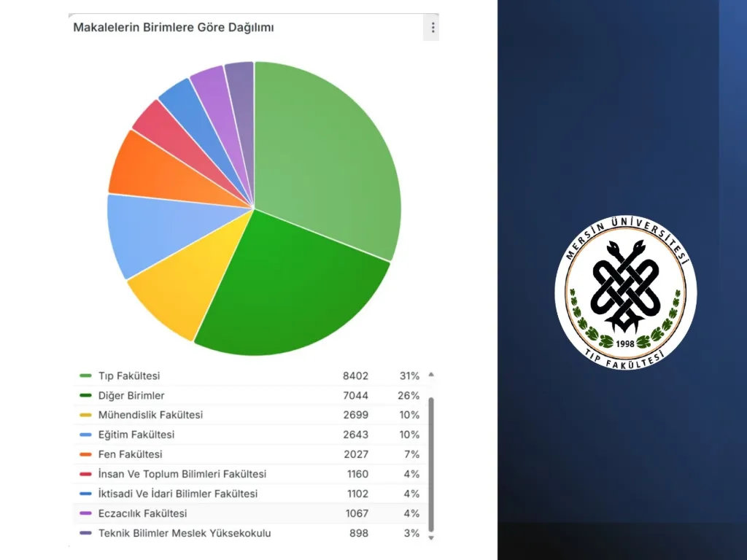This screenshot has width=747, height=560.
Task: Click the blue İktisadi Ve İdari legend marker
Action: pyautogui.click(x=86, y=494)
